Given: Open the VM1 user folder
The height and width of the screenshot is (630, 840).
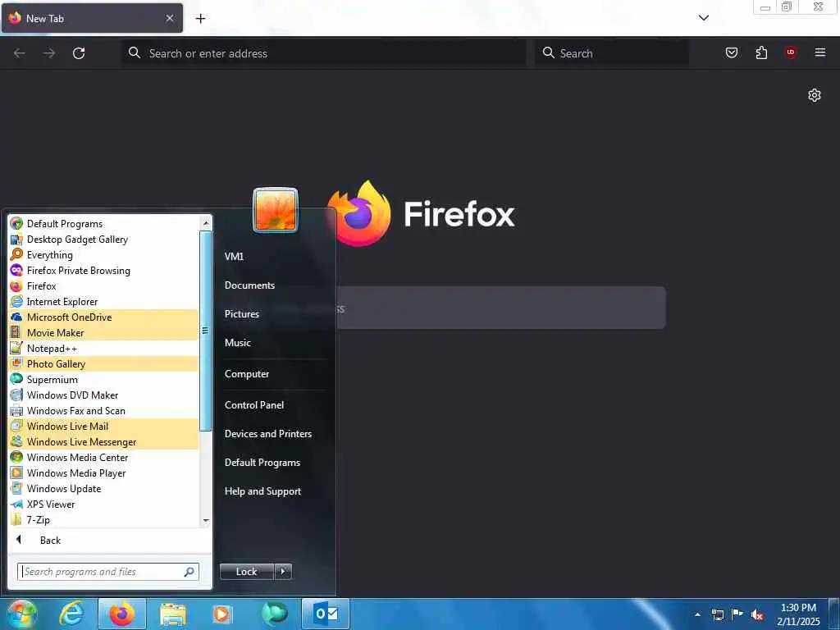Looking at the screenshot, I should [x=234, y=256].
